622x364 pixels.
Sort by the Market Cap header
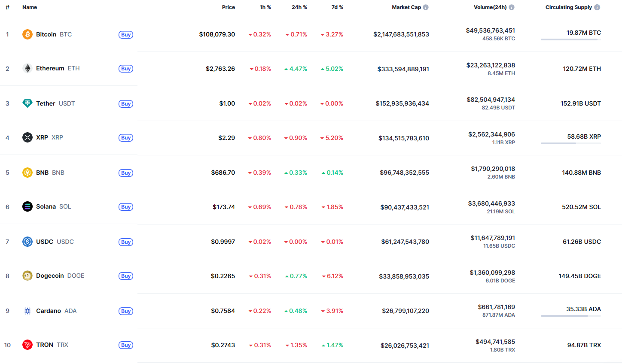click(406, 7)
